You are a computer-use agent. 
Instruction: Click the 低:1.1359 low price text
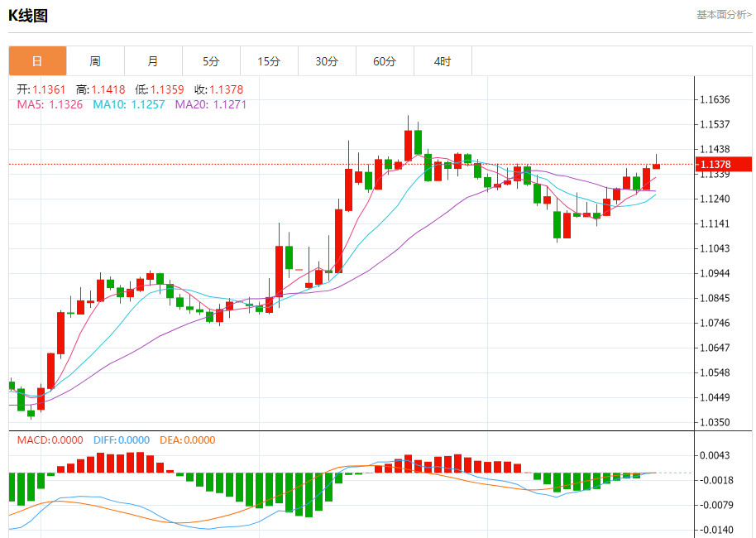tap(160, 89)
